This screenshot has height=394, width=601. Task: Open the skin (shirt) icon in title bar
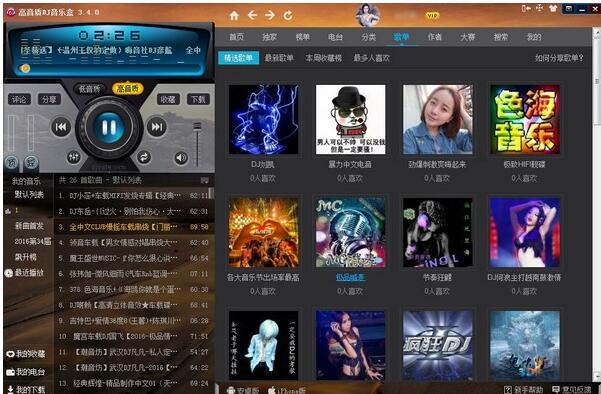(553, 8)
